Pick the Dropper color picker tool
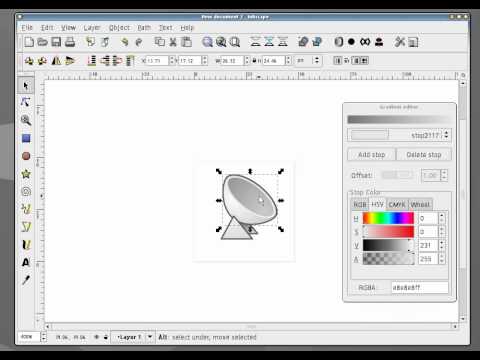This screenshot has width=480, height=360. coord(26,280)
